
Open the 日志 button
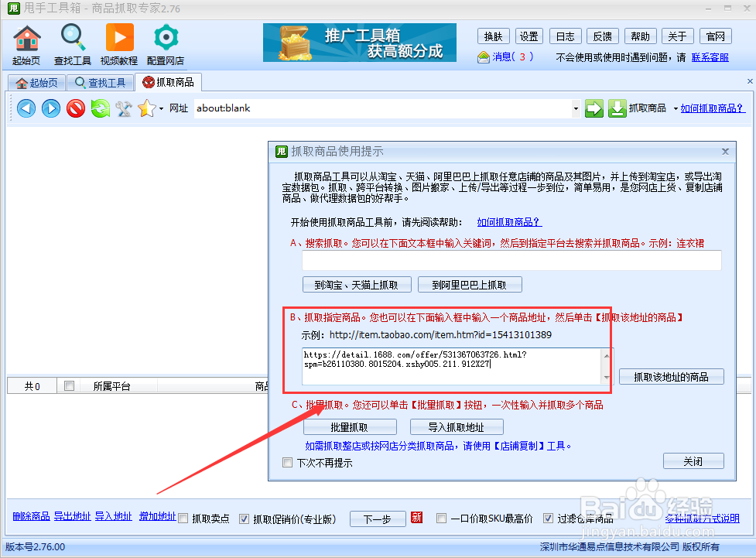(565, 36)
